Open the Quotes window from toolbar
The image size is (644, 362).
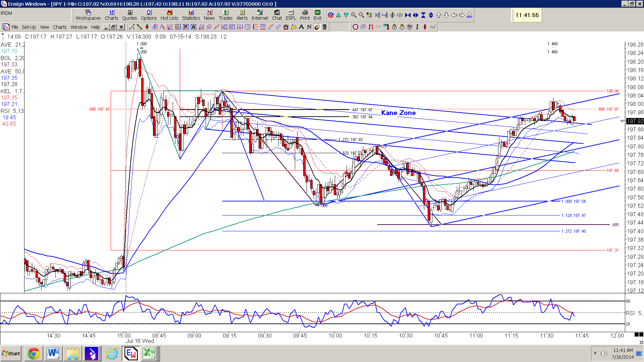tap(129, 15)
